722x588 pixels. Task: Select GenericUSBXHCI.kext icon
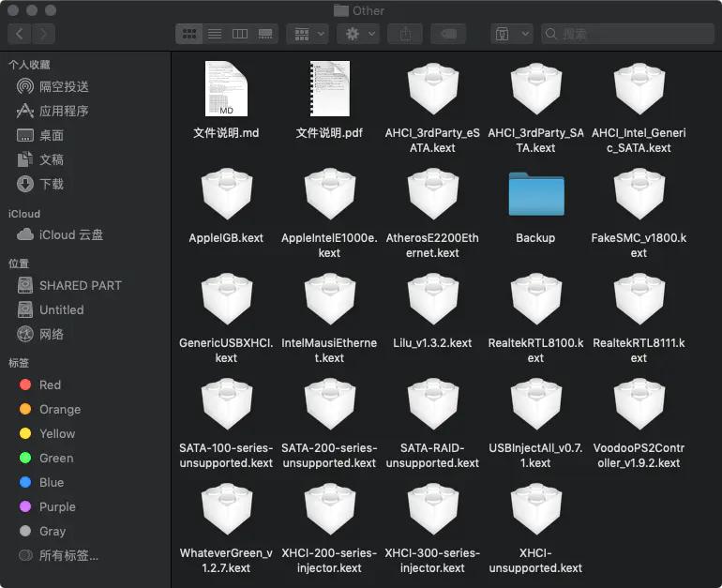click(x=227, y=299)
